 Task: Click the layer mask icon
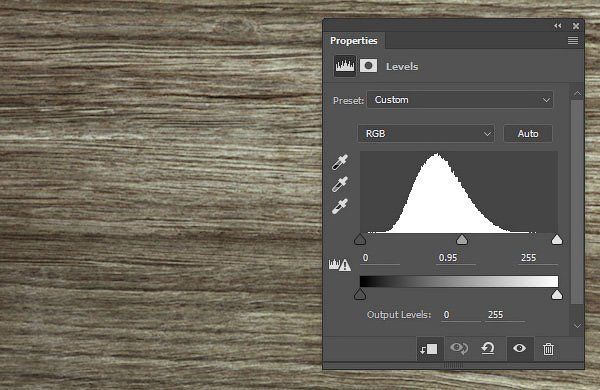368,66
